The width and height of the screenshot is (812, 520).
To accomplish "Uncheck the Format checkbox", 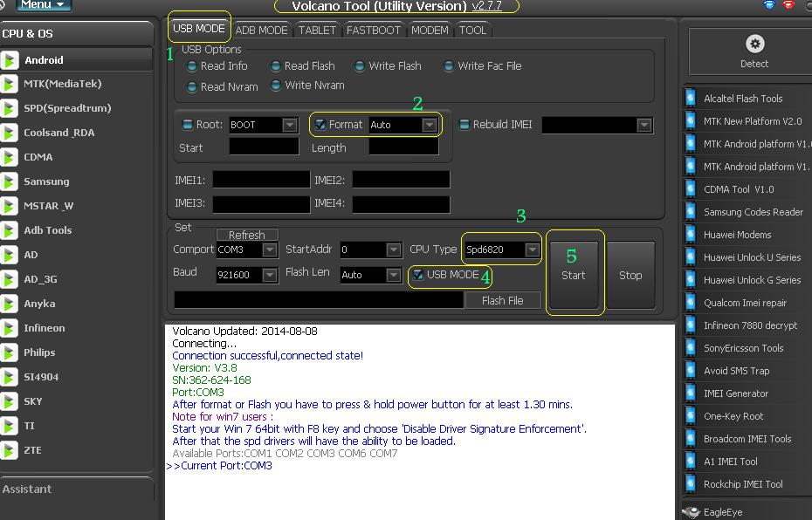I will (x=320, y=125).
